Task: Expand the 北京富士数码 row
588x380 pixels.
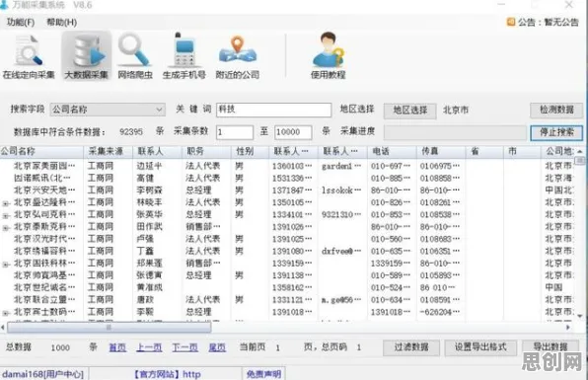Action: tap(6, 313)
